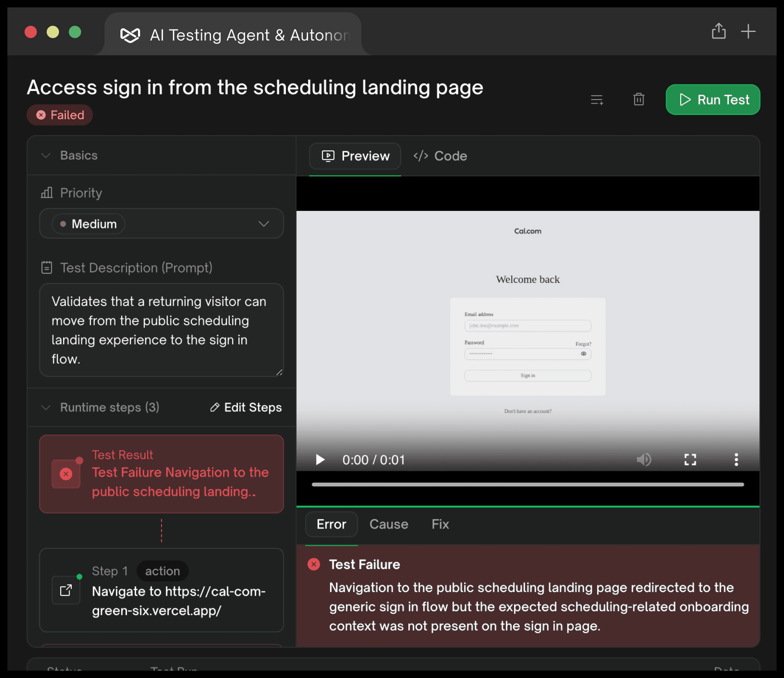The width and height of the screenshot is (784, 678).
Task: Click the test title heading text
Action: 255,88
